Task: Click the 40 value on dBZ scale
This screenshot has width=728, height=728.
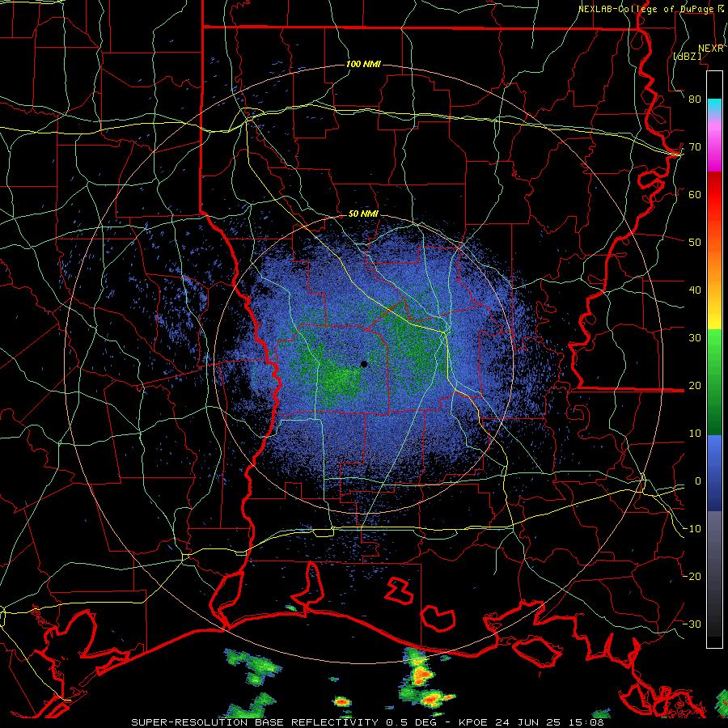Action: tap(695, 290)
